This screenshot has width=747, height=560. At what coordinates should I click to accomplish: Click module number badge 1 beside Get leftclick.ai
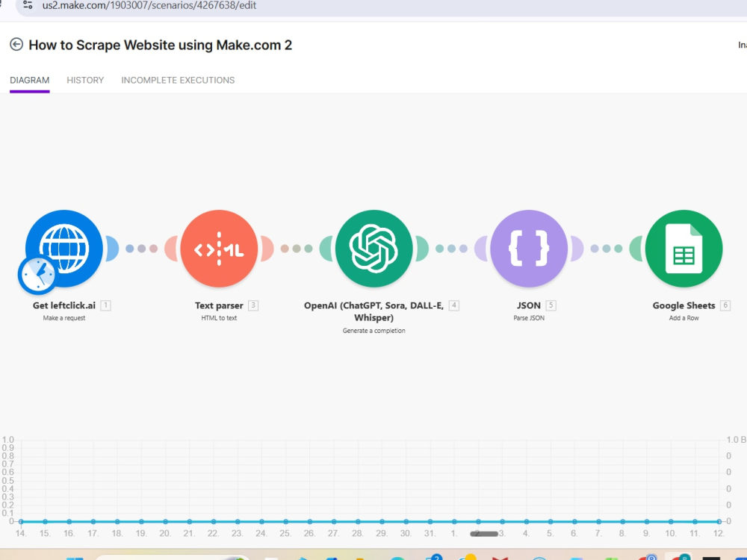[x=106, y=305]
